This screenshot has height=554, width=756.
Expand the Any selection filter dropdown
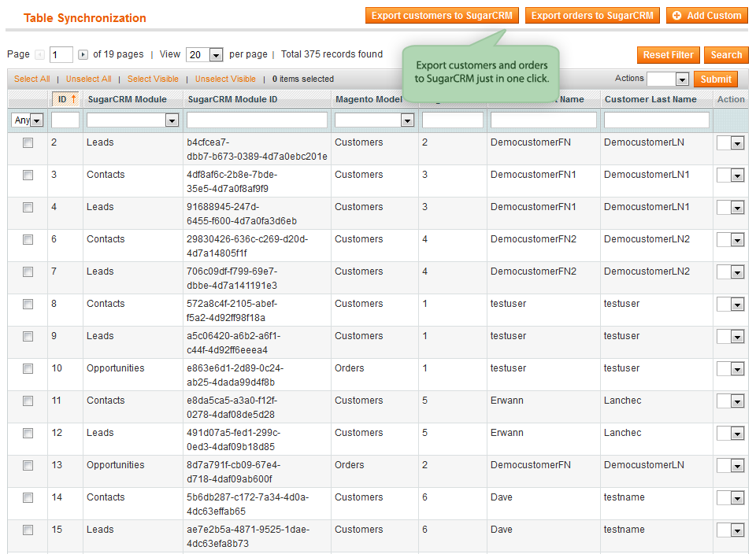28,120
